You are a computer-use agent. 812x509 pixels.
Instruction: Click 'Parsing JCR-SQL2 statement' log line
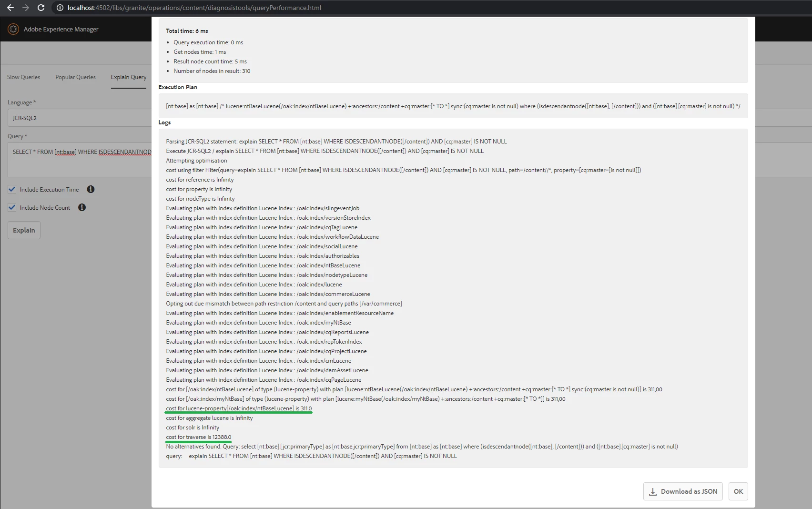click(336, 142)
